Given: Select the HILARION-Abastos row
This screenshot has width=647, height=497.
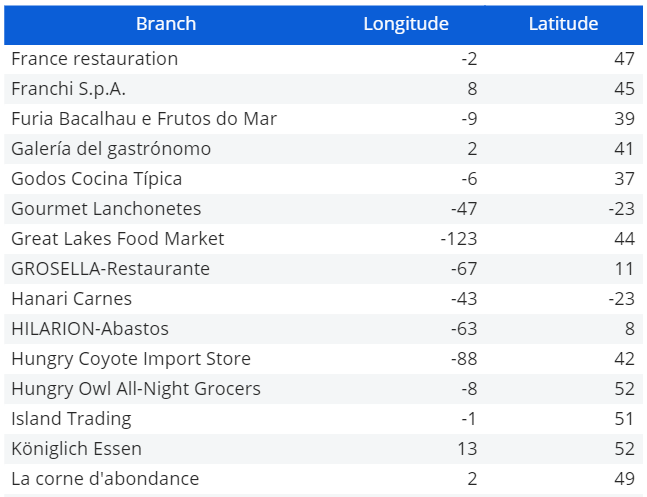Looking at the screenshot, I should tap(90, 329).
